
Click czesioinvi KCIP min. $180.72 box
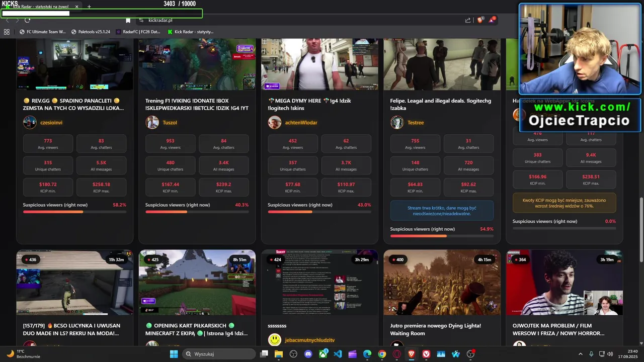coord(48,187)
